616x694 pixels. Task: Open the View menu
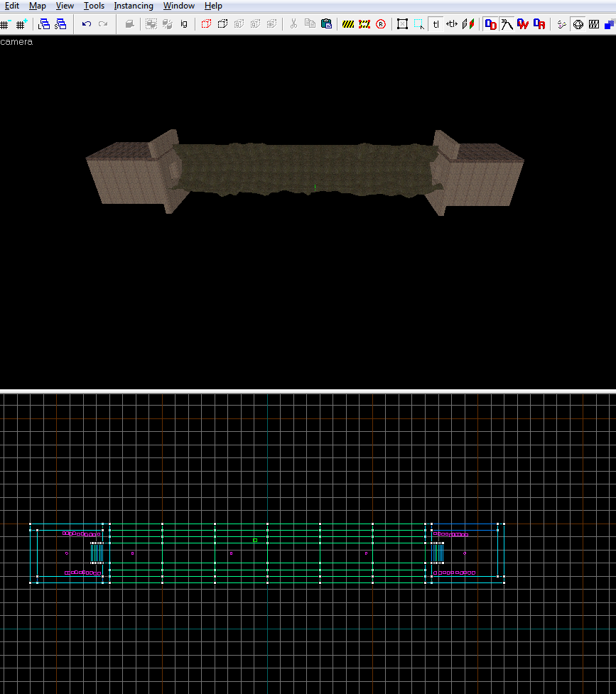coord(65,6)
